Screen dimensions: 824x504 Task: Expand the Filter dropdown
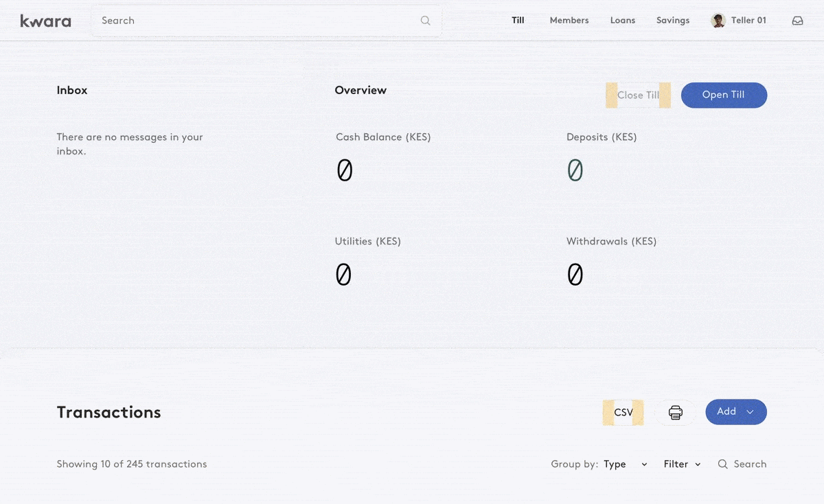pyautogui.click(x=682, y=464)
